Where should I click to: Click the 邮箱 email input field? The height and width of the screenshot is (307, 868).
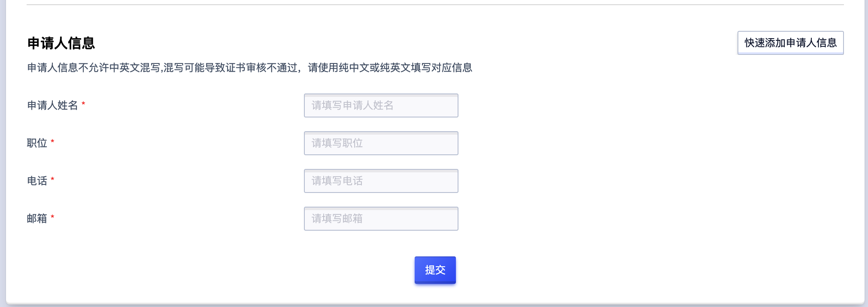381,219
